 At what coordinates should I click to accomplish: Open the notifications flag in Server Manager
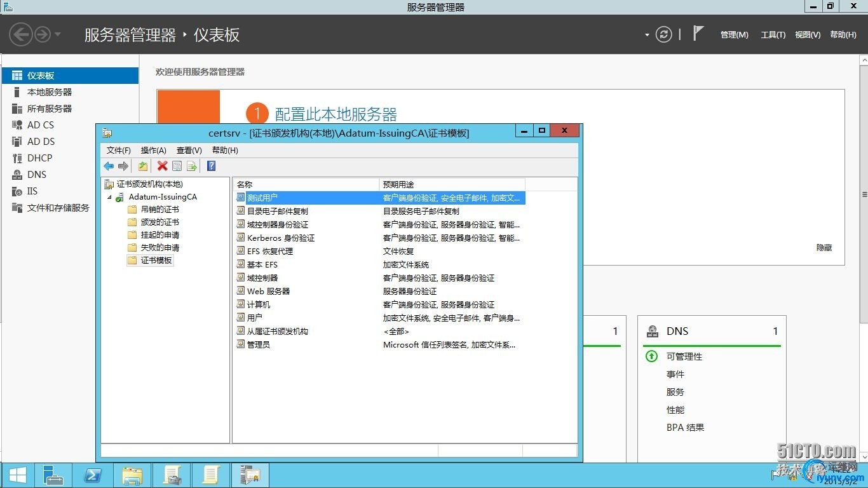tap(698, 33)
